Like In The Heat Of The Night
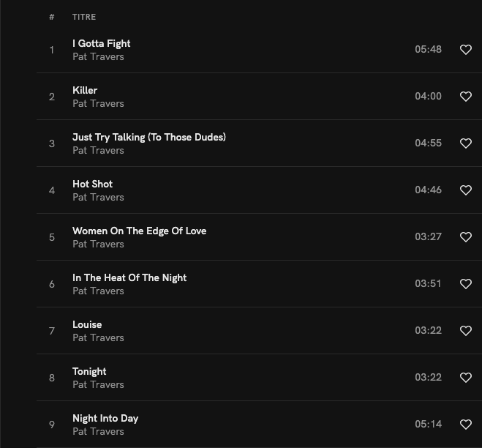Viewport: 482px width, 448px height. click(466, 284)
